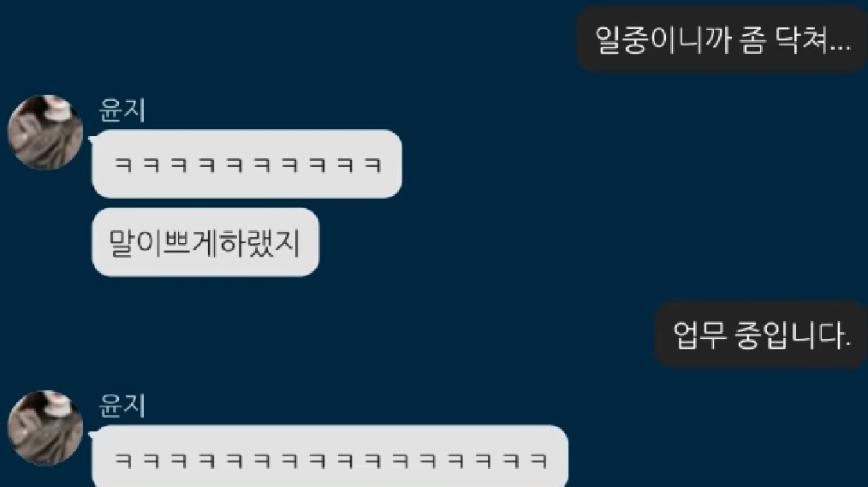Select the long ㅋㅋㅋ bubble at the bottom
Screen dimensions: 868x487
coord(330,456)
